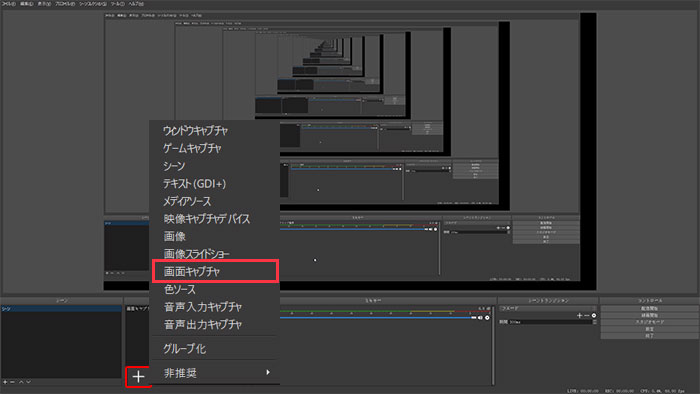This screenshot has height=394, width=700.
Task: Adjust the blue mixer volume slider
Action: pyautogui.click(x=377, y=318)
